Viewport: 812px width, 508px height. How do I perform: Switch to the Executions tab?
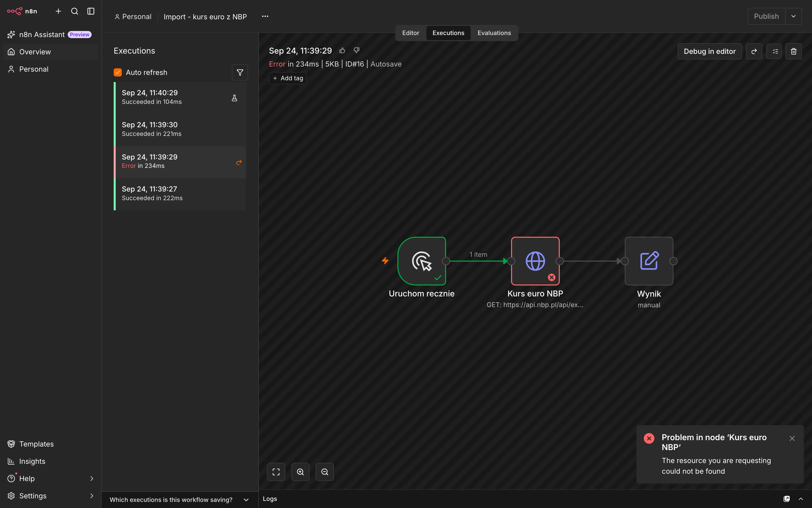tap(448, 33)
